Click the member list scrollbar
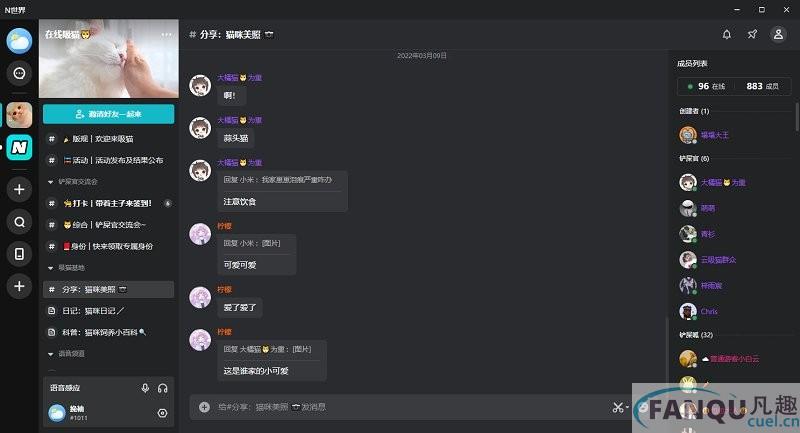The width and height of the screenshot is (800, 433). [x=797, y=117]
